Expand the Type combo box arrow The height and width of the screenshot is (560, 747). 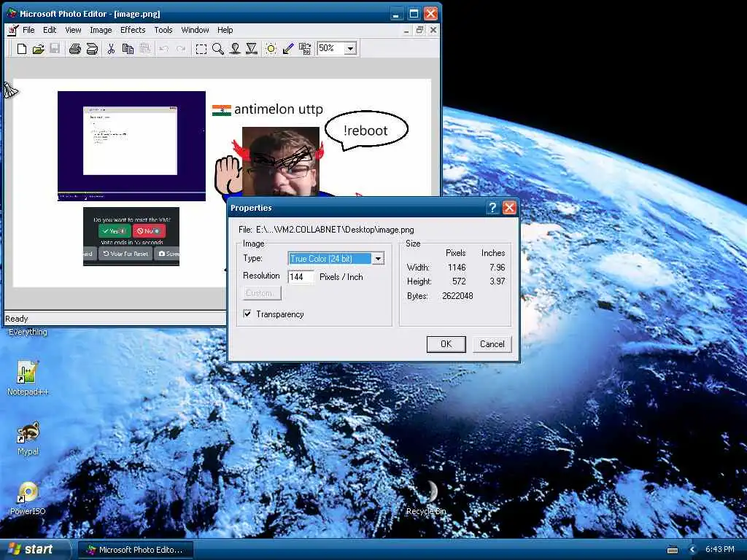tap(378, 259)
